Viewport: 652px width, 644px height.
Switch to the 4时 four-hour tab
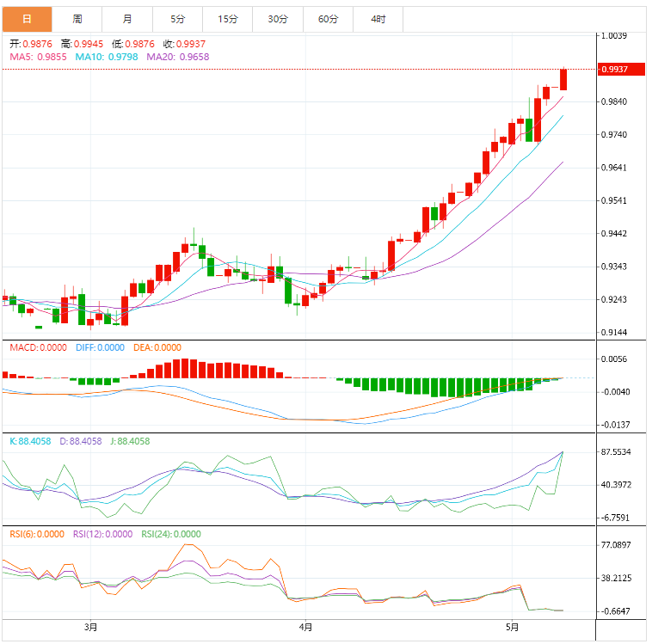click(378, 18)
